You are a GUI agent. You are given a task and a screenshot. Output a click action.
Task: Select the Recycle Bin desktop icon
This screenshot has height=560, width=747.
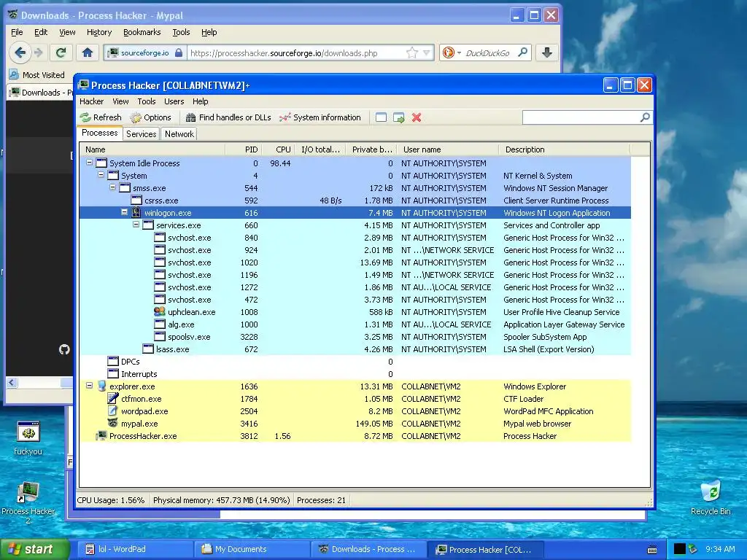pos(711,497)
